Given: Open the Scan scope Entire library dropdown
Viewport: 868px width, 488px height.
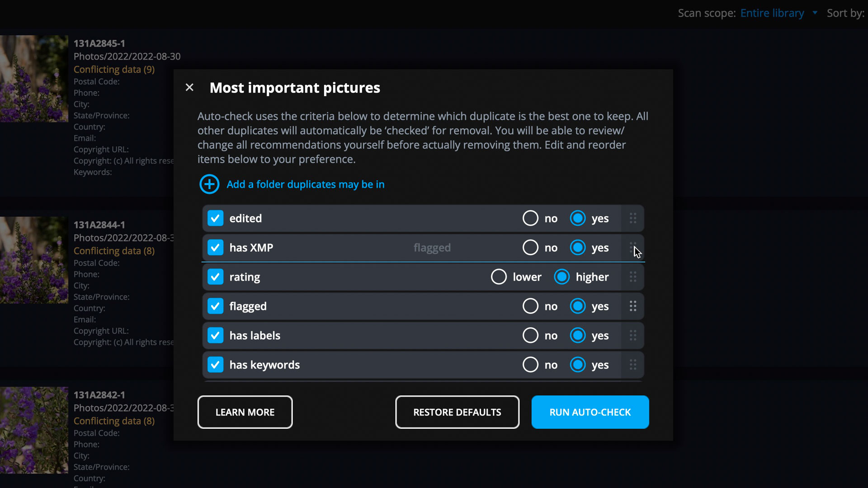Looking at the screenshot, I should pyautogui.click(x=772, y=13).
